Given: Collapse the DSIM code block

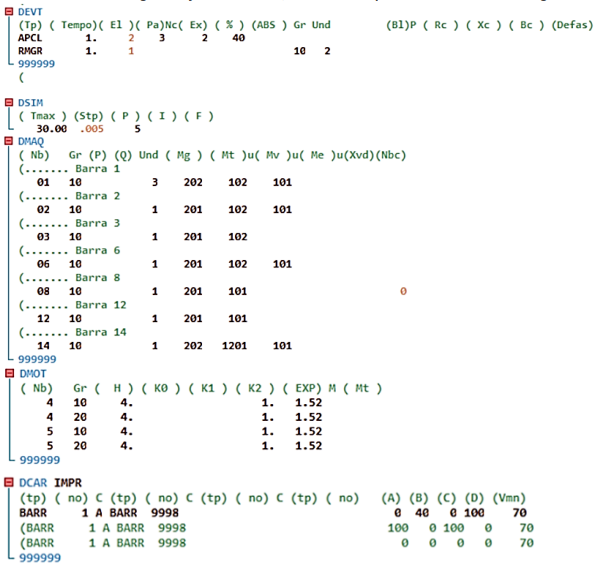Looking at the screenshot, I should [x=9, y=102].
